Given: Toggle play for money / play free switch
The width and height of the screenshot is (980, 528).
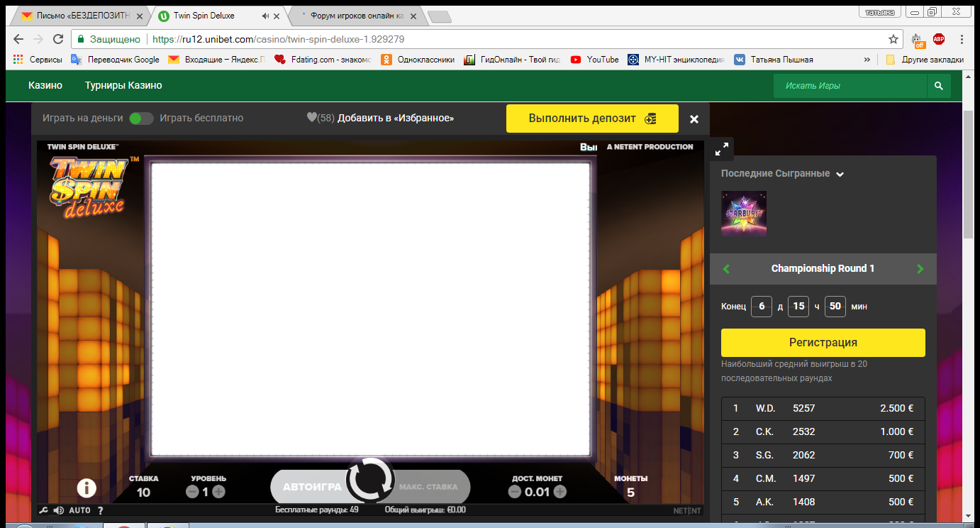Looking at the screenshot, I should (141, 119).
